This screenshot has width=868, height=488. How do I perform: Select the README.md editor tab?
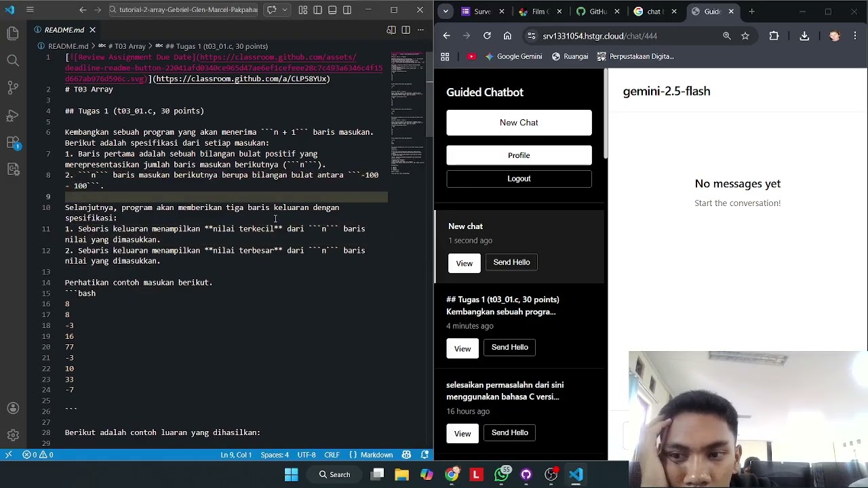pyautogui.click(x=65, y=30)
